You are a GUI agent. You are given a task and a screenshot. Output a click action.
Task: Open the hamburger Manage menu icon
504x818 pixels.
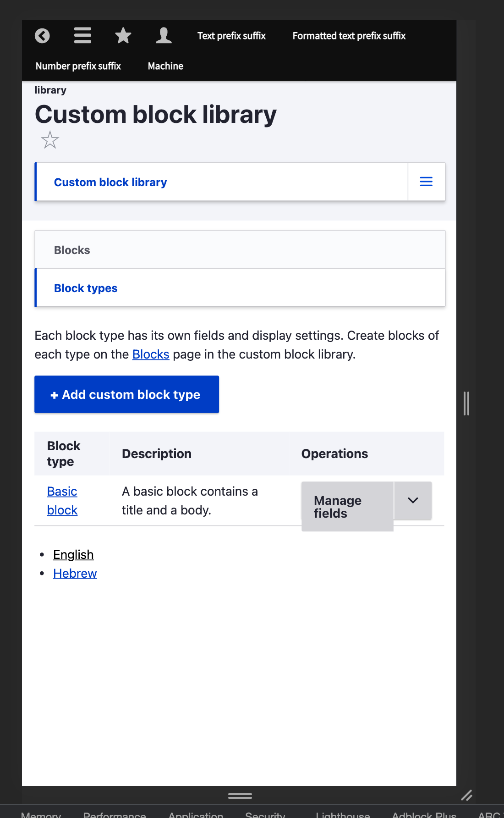coord(83,36)
